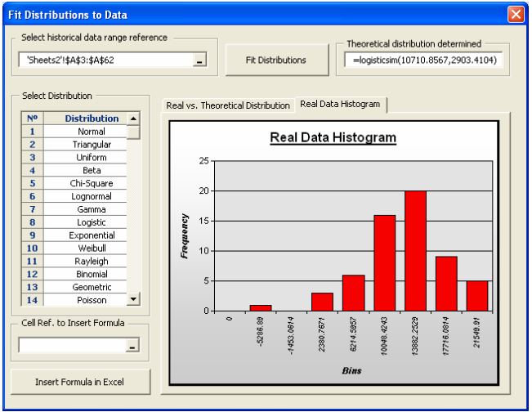Click the Fit Distributions button
Image resolution: width=532 pixels, height=412 pixels.
pyautogui.click(x=276, y=60)
